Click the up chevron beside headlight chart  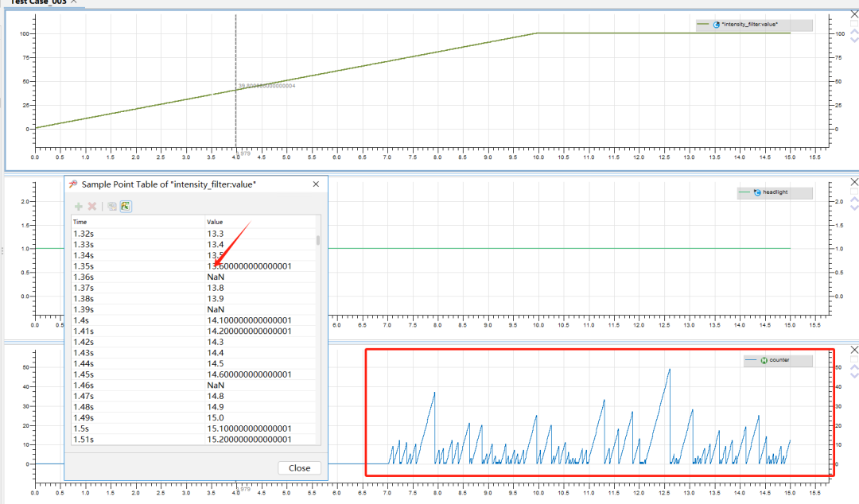coord(854,200)
